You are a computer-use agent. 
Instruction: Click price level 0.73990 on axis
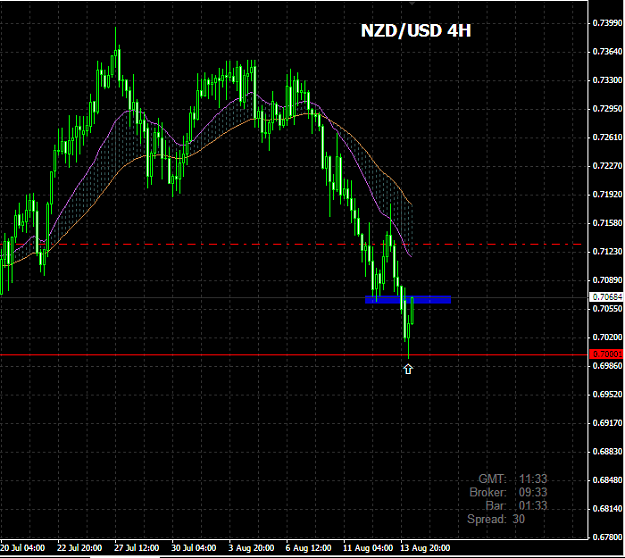(x=607, y=23)
